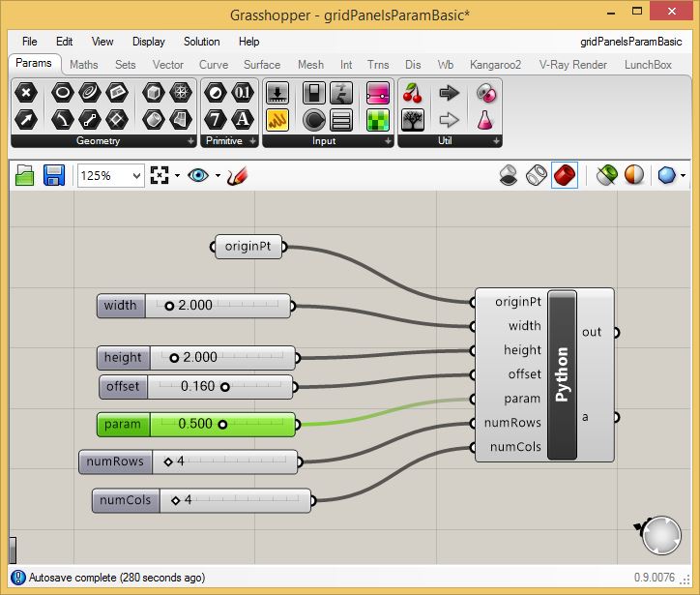Screen dimensions: 700x595
Task: Click the Autosave complete status icon
Action: [x=17, y=578]
